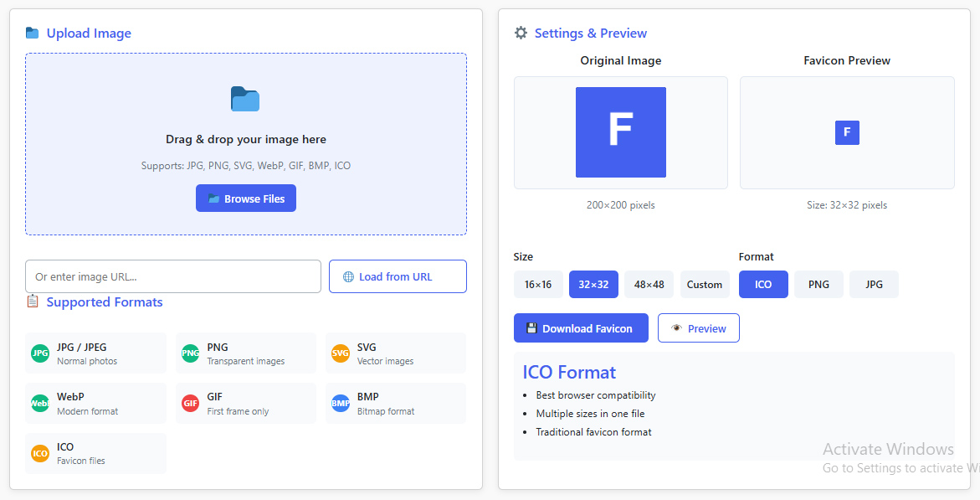Click the small favicon preview thumbnail
The height and width of the screenshot is (500, 980).
(847, 132)
